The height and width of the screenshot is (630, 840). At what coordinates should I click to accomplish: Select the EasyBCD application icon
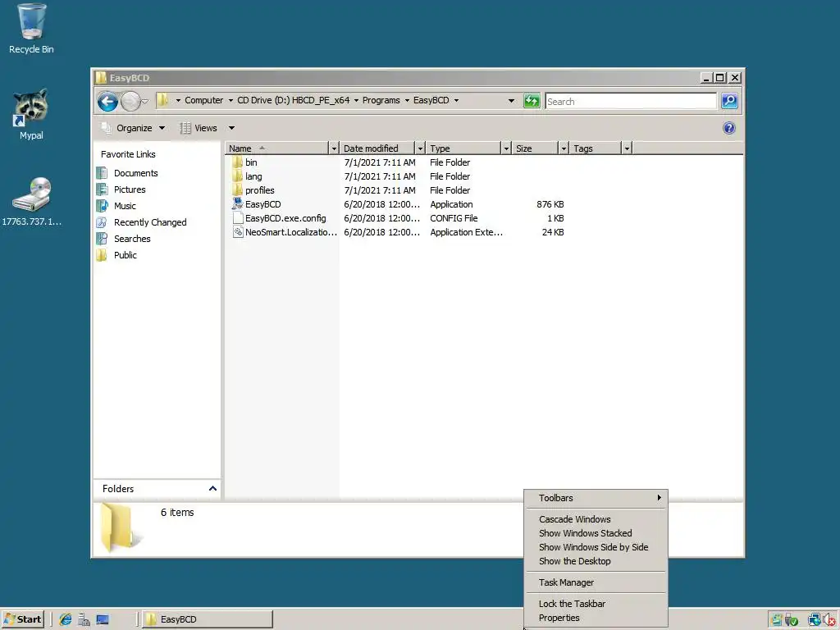coord(237,204)
